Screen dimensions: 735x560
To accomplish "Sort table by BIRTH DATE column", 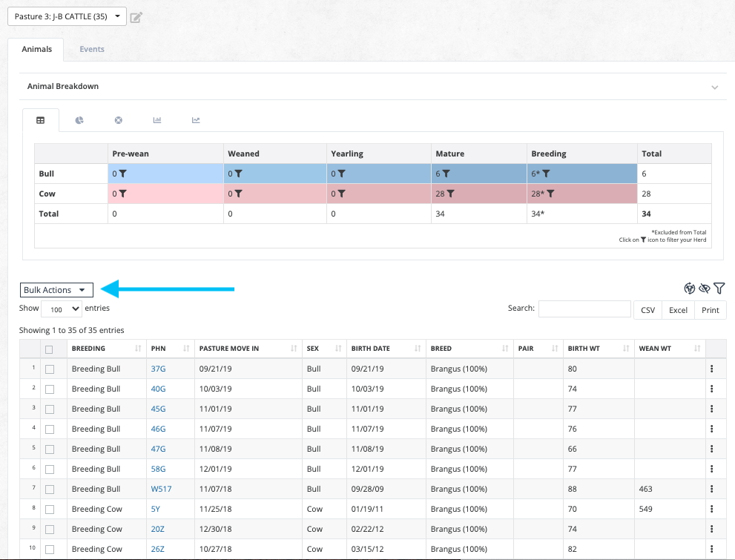I will pos(386,349).
